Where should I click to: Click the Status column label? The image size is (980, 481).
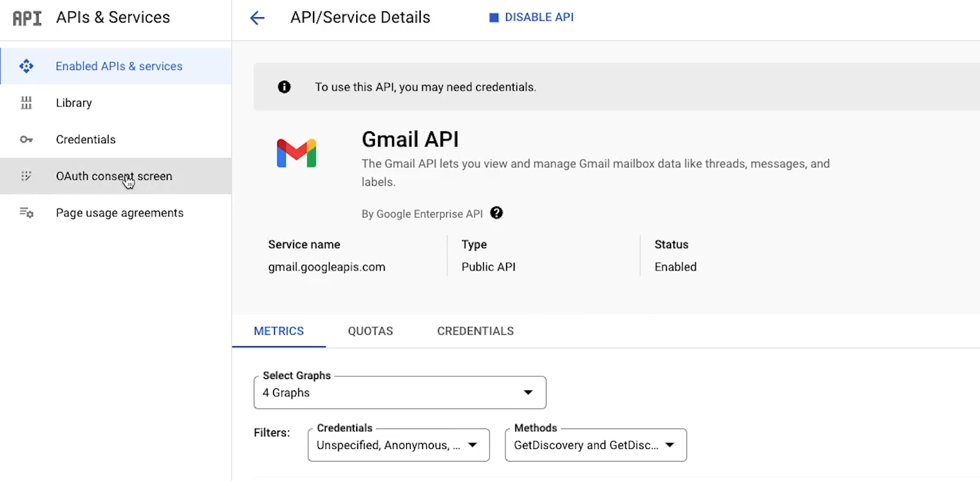click(x=671, y=244)
